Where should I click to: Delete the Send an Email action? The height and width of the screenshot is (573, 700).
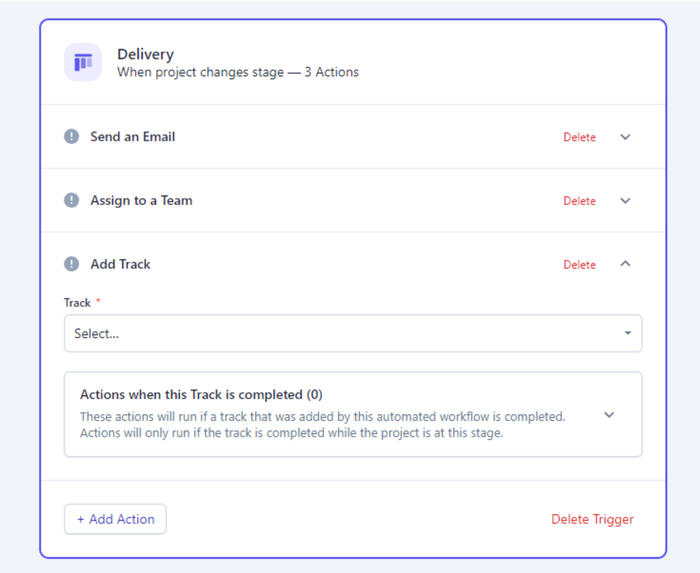[x=579, y=138]
